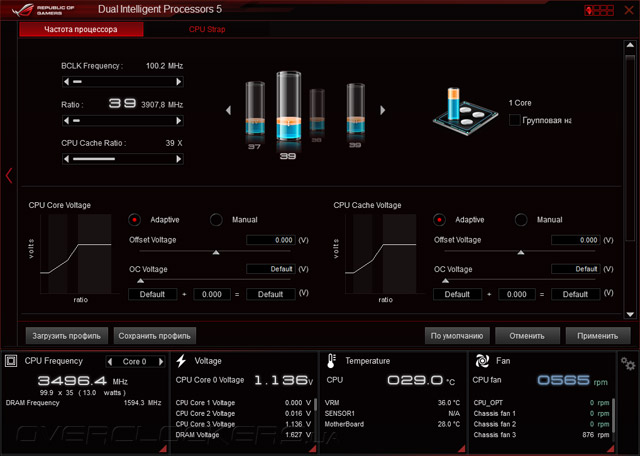Screen dimensions: 640x456
Task: Click the ROG grid menu icon in title bar
Action: (x=599, y=10)
